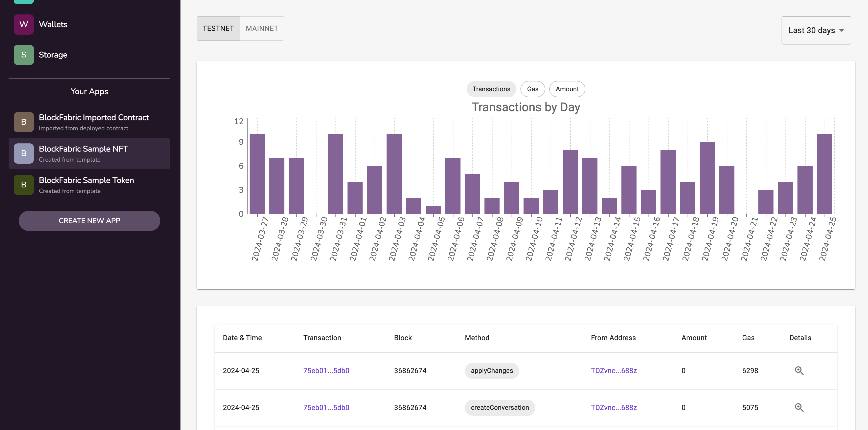Show the Gas chart view

click(532, 89)
